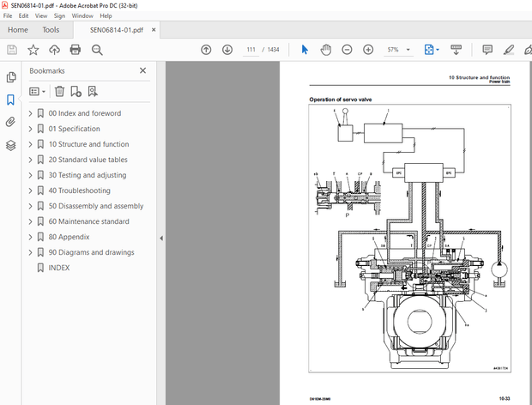532x405 pixels.
Task: Click find current bookmark icon
Action: 93,91
